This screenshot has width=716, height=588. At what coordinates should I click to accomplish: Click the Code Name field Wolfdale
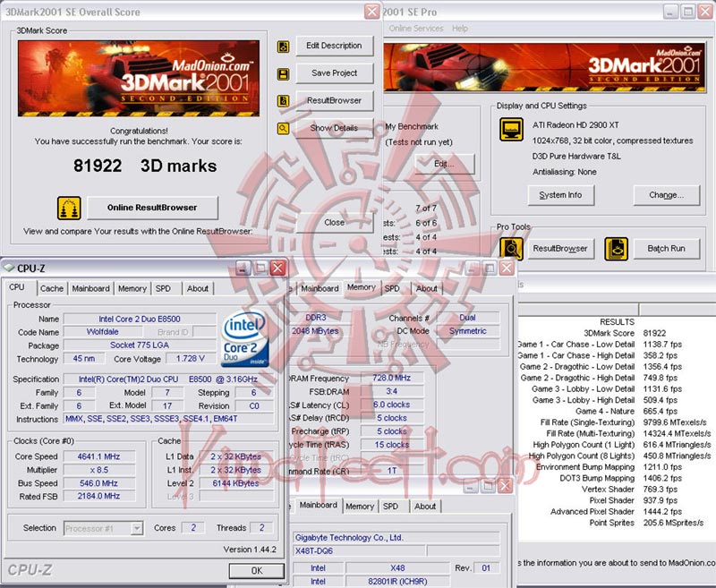pyautogui.click(x=102, y=332)
